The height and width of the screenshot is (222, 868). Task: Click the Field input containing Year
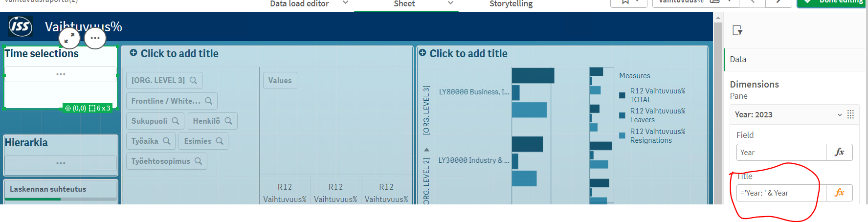pos(780,152)
